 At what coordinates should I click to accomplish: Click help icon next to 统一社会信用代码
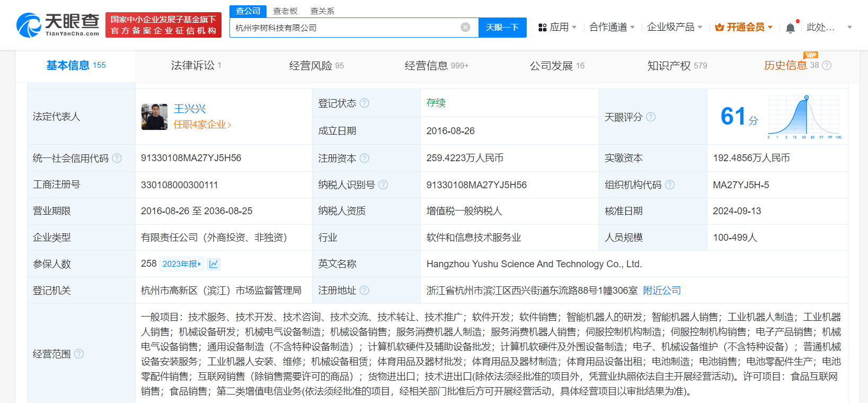117,158
